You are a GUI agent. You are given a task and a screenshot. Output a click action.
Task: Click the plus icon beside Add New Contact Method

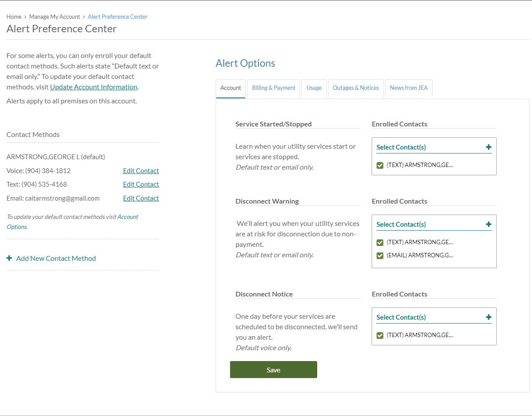coord(9,258)
